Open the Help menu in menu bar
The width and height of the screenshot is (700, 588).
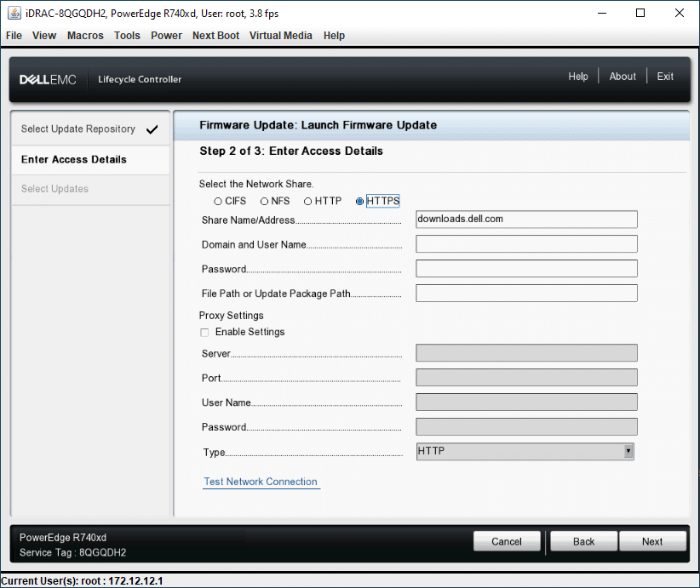coord(334,36)
